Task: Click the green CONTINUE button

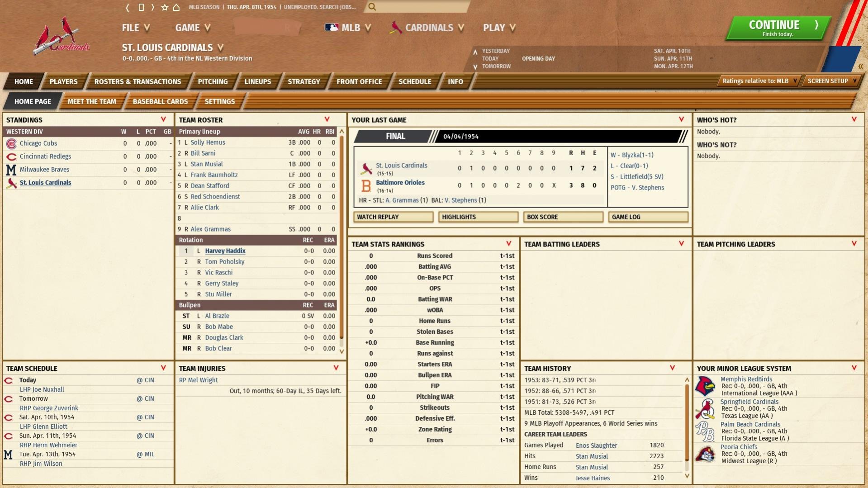Action: 779,28
